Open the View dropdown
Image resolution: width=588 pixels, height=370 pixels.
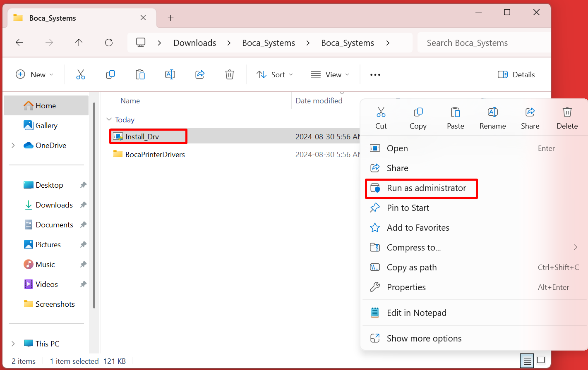330,75
